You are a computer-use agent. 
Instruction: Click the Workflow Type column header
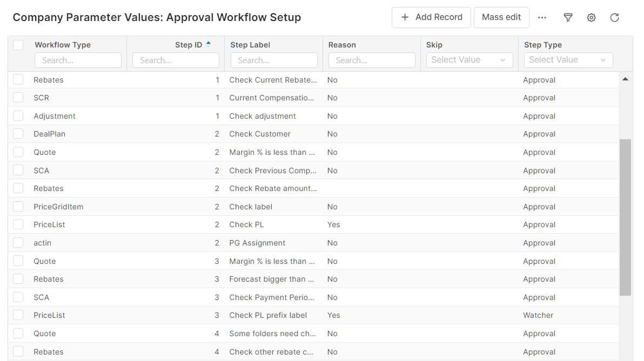[x=63, y=45]
